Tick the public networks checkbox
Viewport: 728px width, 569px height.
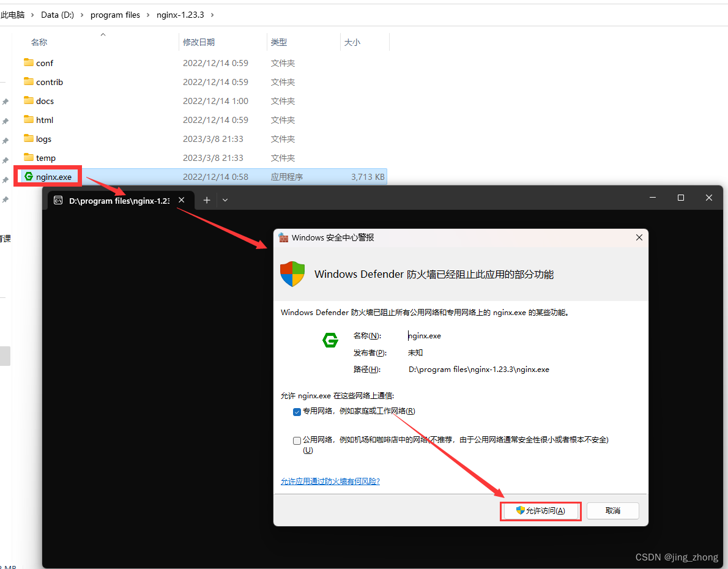pyautogui.click(x=297, y=441)
